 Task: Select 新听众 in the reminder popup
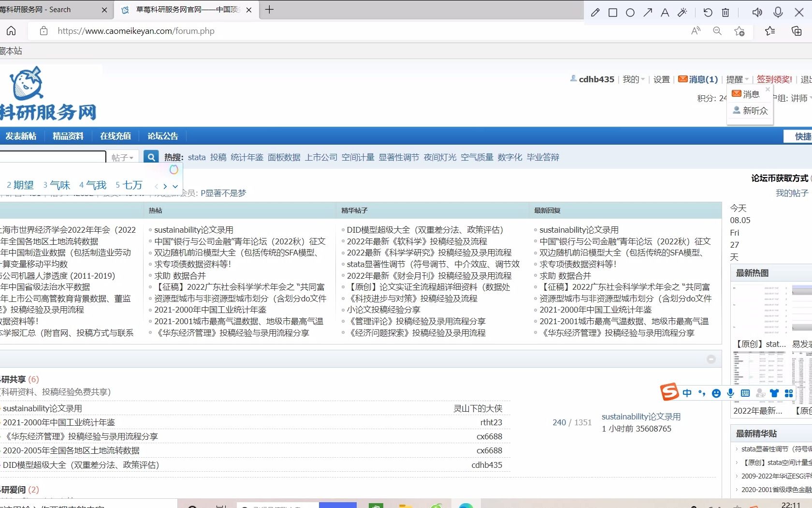tap(750, 111)
